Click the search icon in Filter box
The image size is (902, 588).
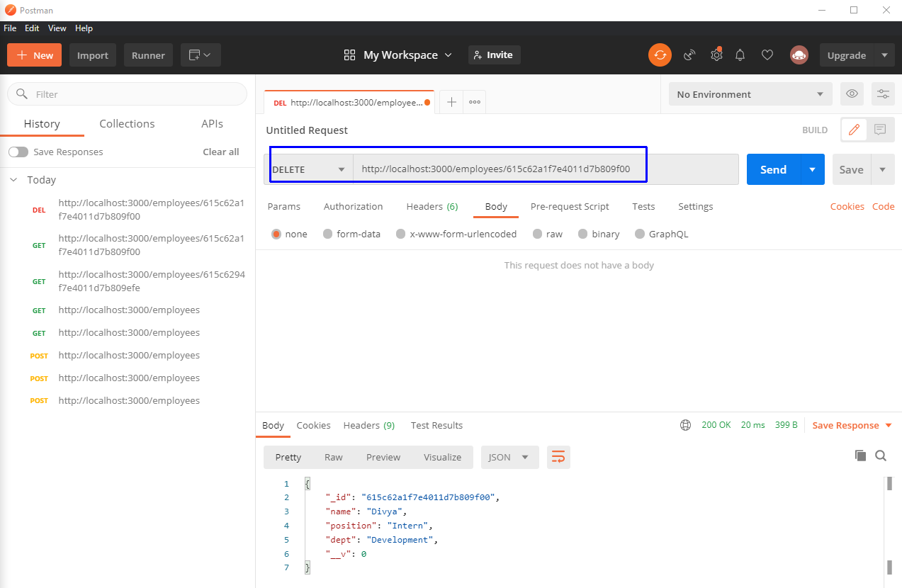22,94
